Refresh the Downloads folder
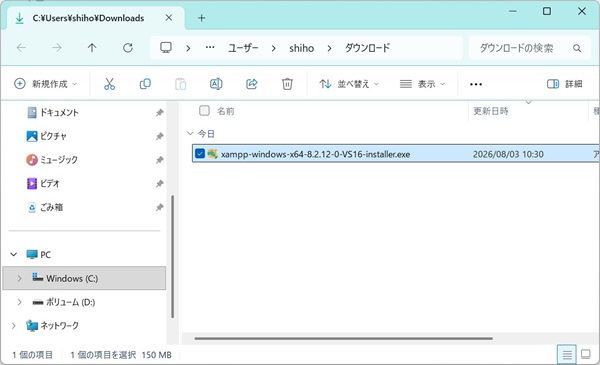Screen dimensions: 600x365 click(128, 48)
